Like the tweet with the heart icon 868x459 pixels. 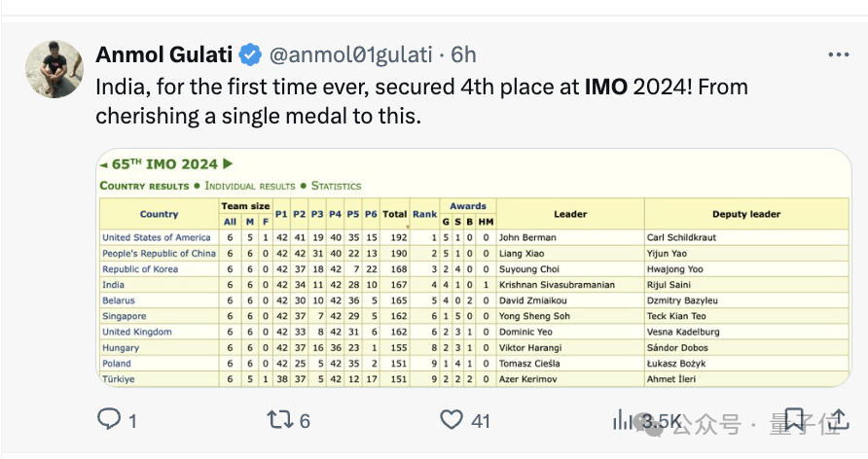[x=452, y=419]
